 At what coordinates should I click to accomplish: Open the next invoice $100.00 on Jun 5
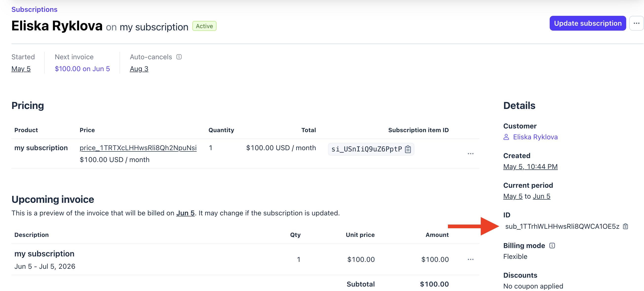click(x=82, y=69)
